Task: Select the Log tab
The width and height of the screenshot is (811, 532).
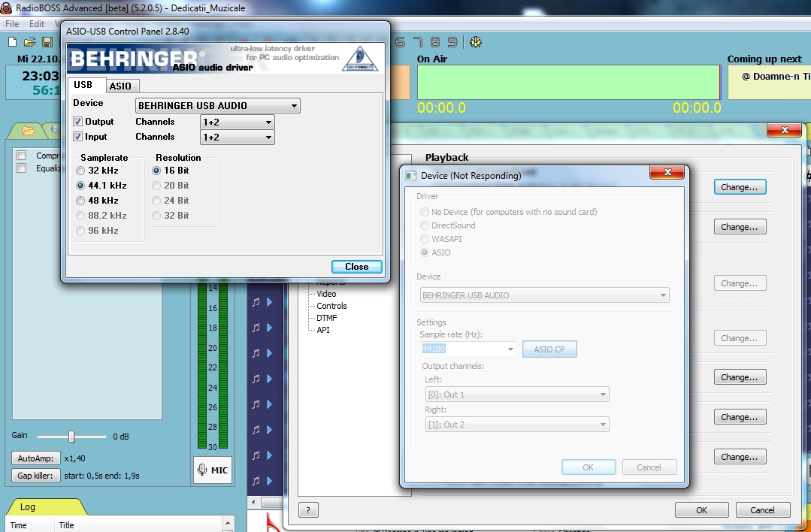Action: click(28, 507)
